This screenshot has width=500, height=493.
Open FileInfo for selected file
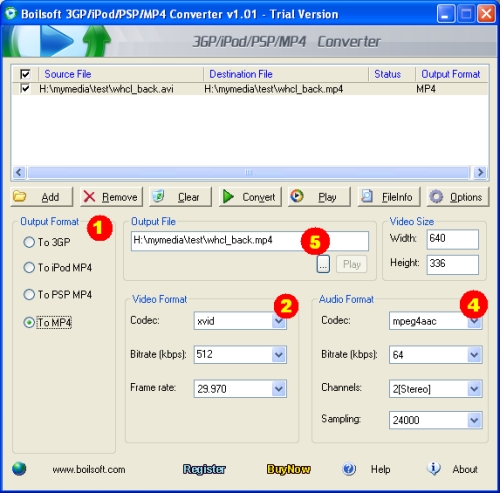click(389, 197)
